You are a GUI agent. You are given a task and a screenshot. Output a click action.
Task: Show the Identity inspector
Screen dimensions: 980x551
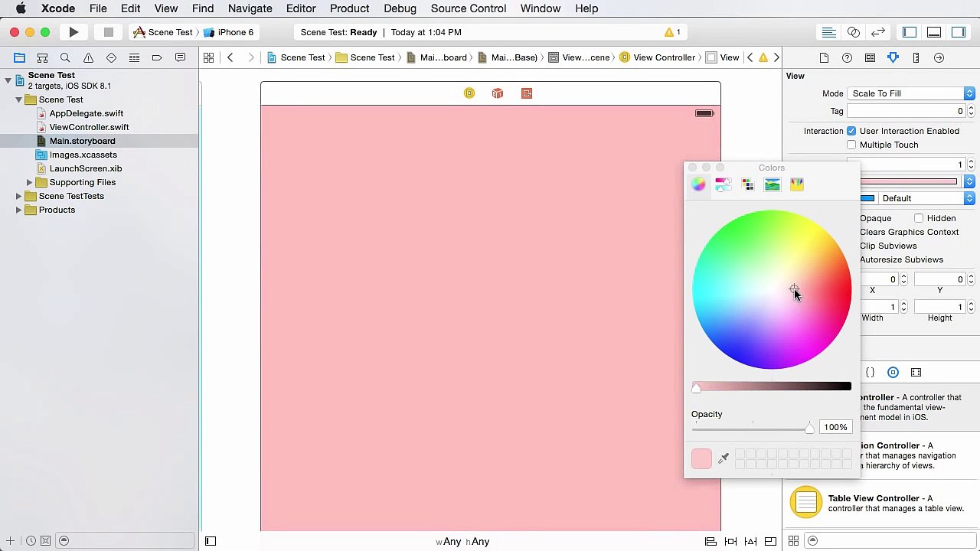point(870,57)
